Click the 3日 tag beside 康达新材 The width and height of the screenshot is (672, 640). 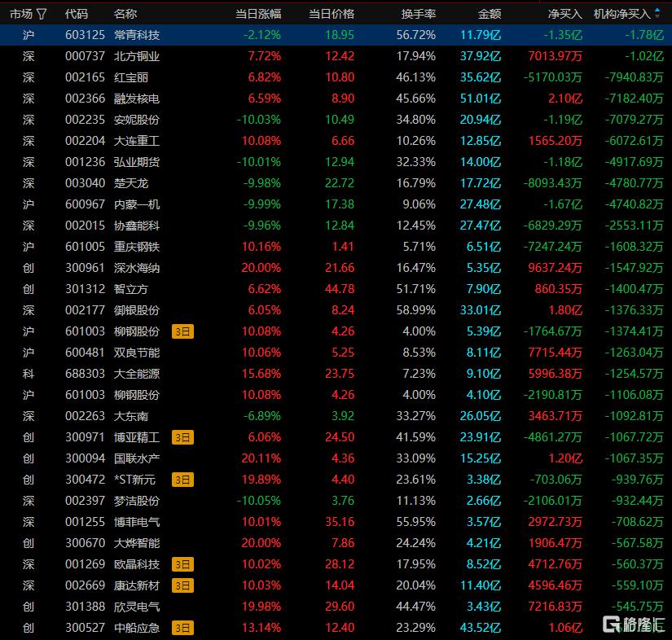[x=182, y=585]
